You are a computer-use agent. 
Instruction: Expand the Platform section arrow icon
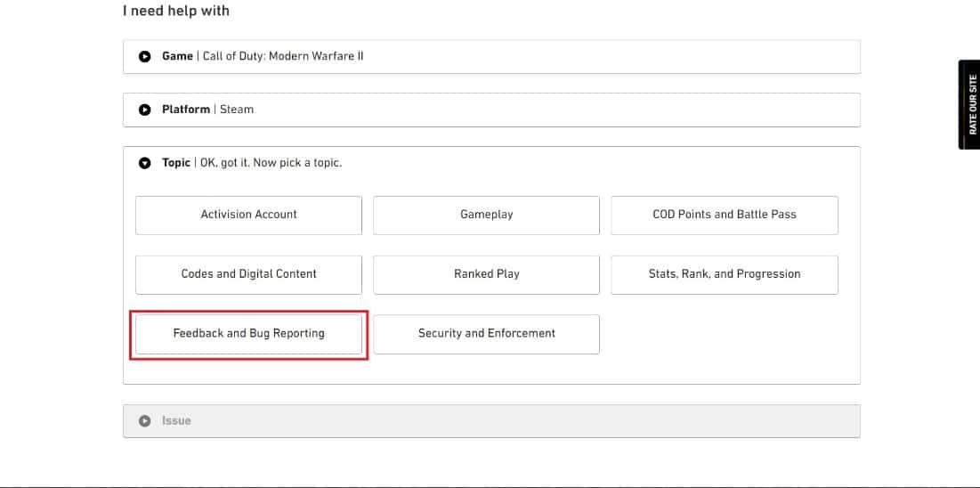[x=144, y=110]
